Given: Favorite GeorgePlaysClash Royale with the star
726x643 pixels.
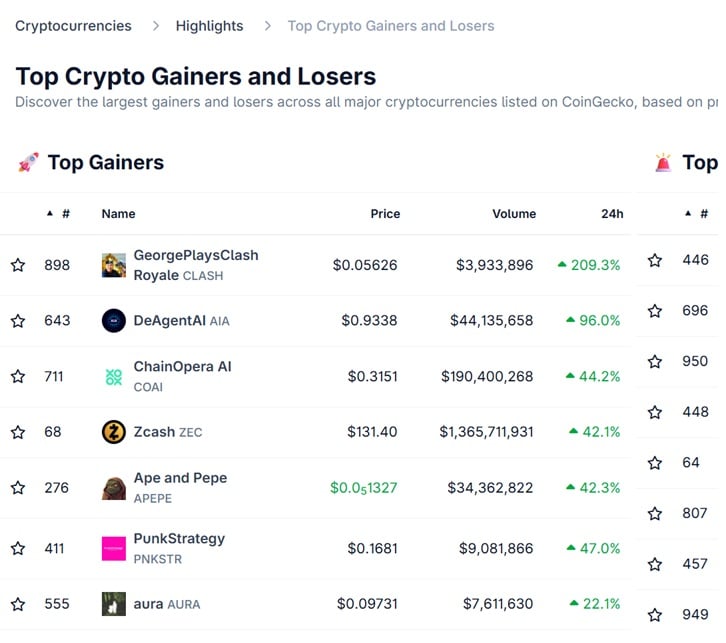Looking at the screenshot, I should point(18,265).
